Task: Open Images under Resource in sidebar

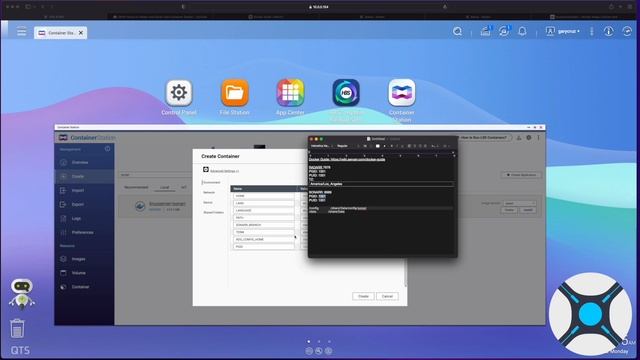Action: point(84,259)
